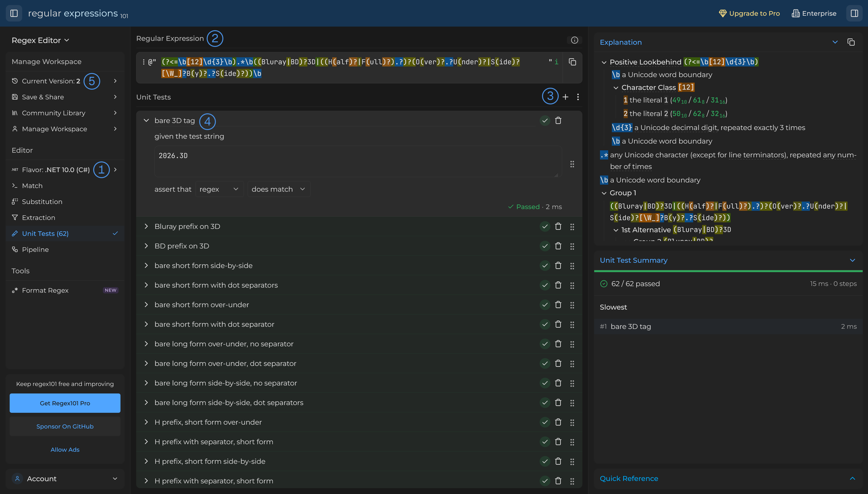Toggle status check for bare short form with dot separators
This screenshot has width=868, height=494.
(x=545, y=285)
